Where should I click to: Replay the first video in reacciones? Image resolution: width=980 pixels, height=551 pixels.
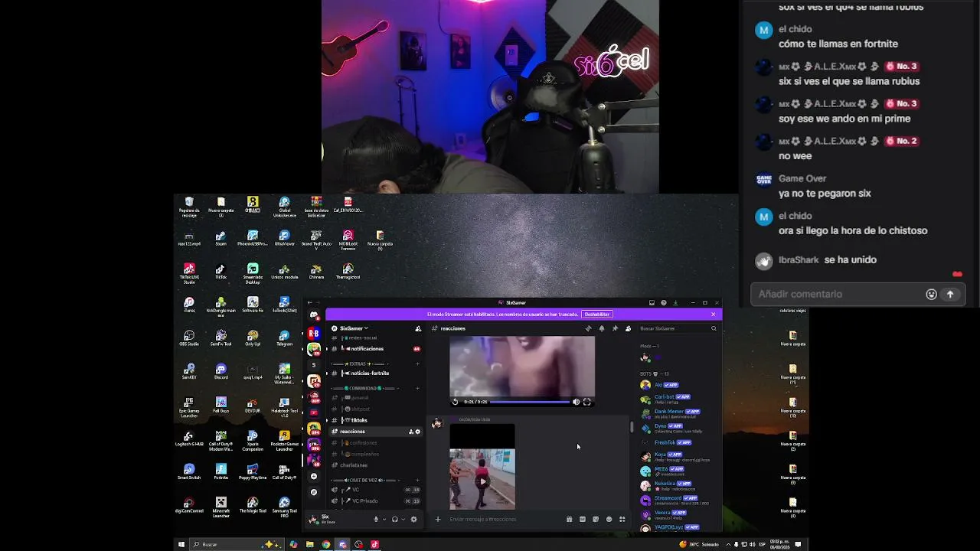455,402
